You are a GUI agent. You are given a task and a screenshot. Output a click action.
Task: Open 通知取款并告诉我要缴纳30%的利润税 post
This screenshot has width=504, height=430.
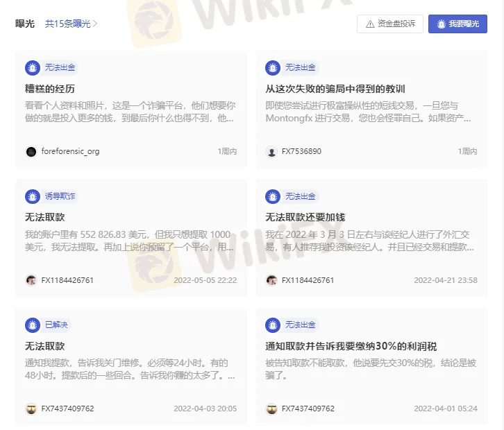351,346
